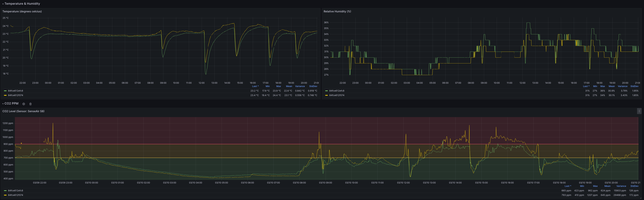Click the 624 ppm mean CO2 value
644x200 pixels.
tap(606, 190)
